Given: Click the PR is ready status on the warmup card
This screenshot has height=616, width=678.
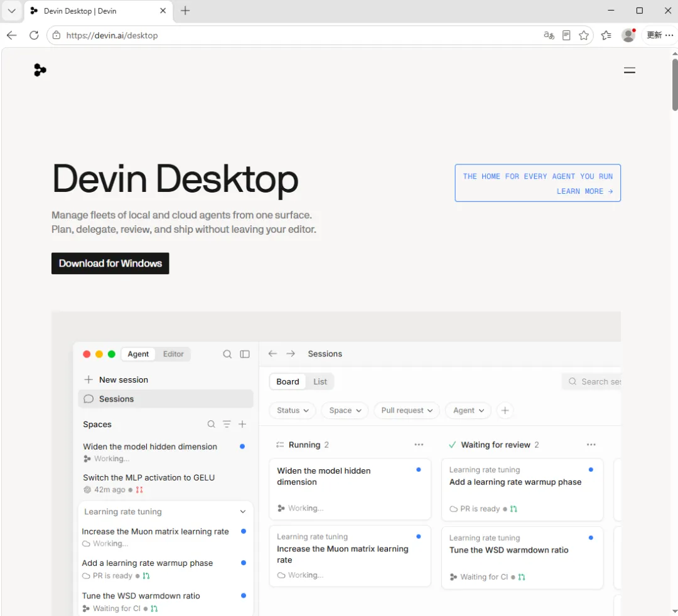Looking at the screenshot, I should [480, 509].
